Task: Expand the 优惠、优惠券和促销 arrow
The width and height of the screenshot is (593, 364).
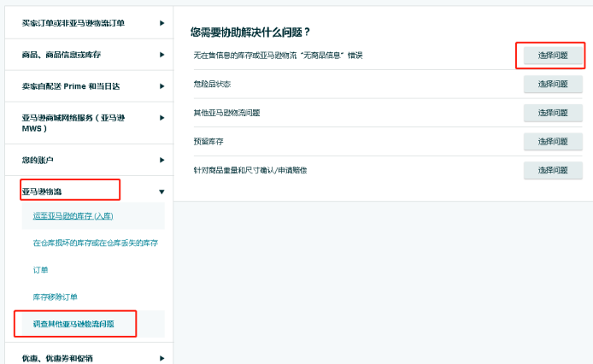Action: coord(161,358)
